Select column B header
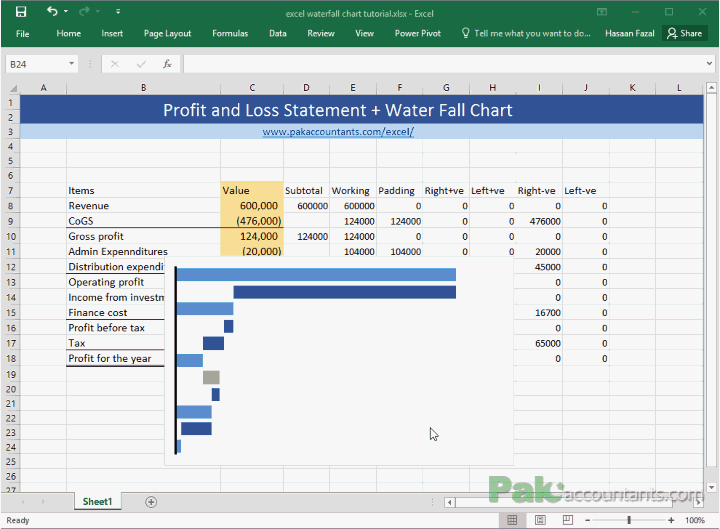This screenshot has width=720, height=529. pyautogui.click(x=143, y=88)
